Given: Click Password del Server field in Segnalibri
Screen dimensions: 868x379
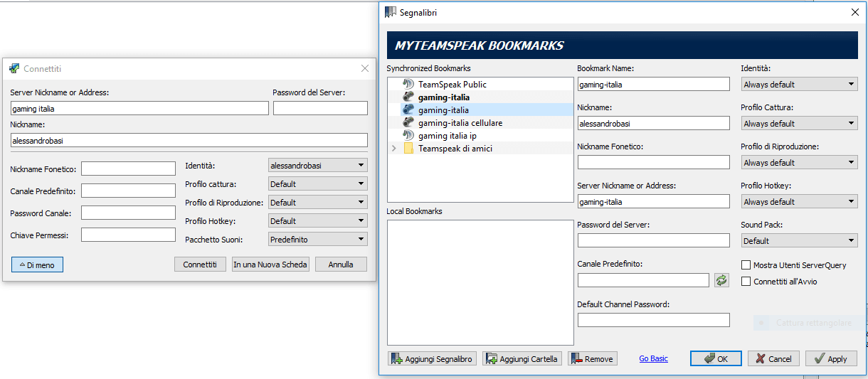Looking at the screenshot, I should point(654,240).
